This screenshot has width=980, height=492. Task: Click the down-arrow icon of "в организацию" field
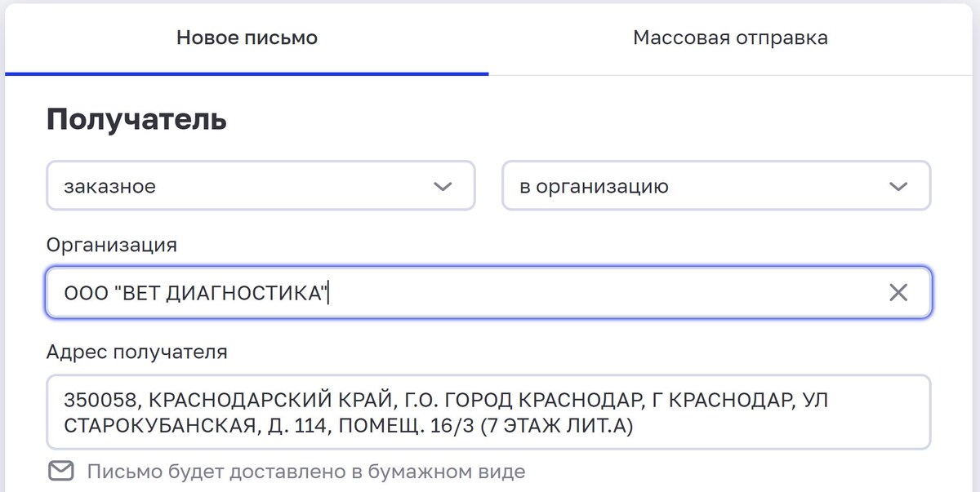pyautogui.click(x=898, y=185)
